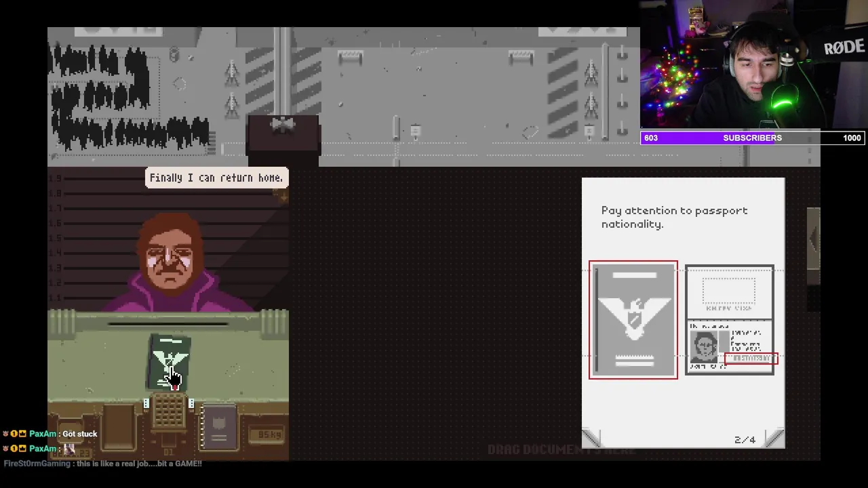Turn to the rulebook's next page corner
The height and width of the screenshot is (488, 868).
pyautogui.click(x=774, y=438)
